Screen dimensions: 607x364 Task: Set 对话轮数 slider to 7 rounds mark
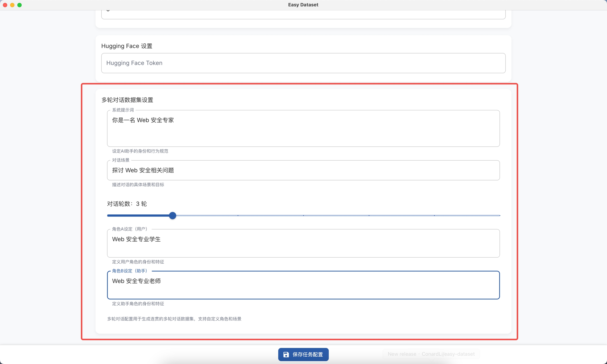coord(434,215)
